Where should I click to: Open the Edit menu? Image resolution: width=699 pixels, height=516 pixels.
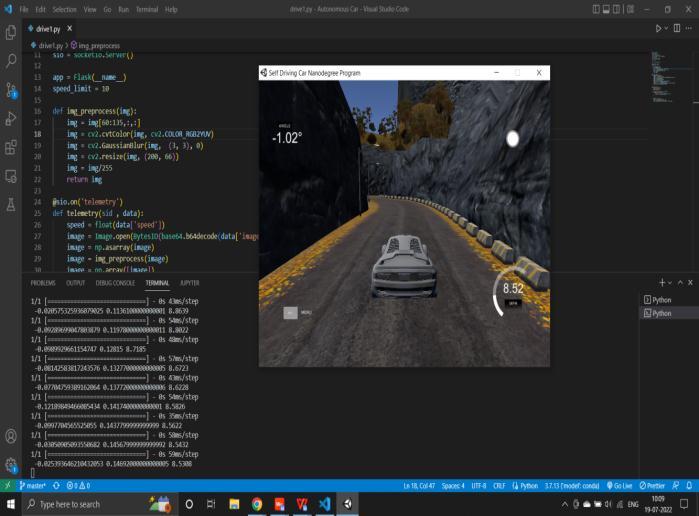tap(40, 9)
